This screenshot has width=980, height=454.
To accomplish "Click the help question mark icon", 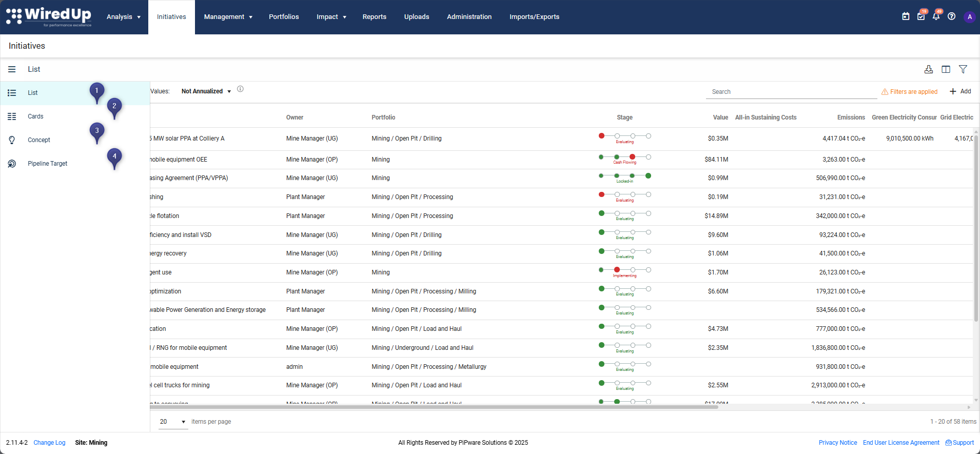I will (x=952, y=16).
